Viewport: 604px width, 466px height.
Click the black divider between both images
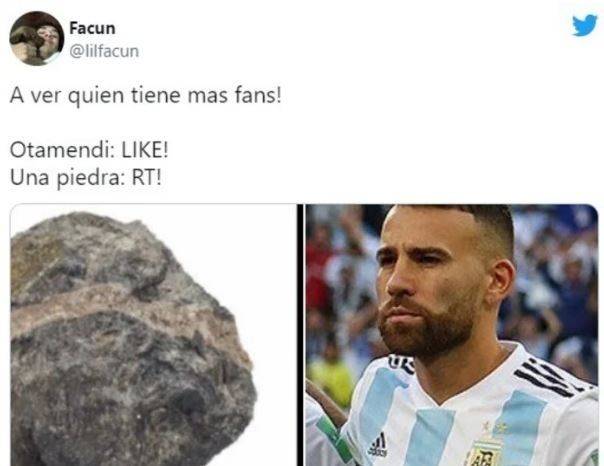[x=301, y=335]
